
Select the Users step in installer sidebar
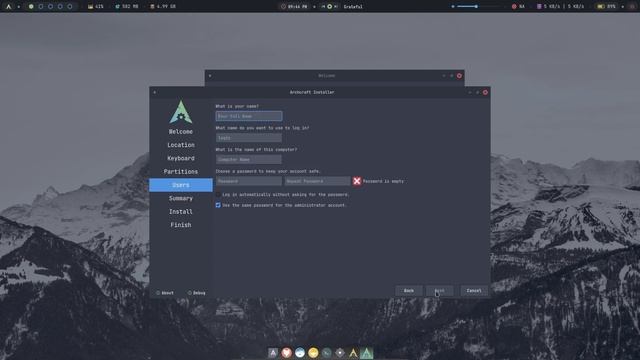[x=181, y=185]
